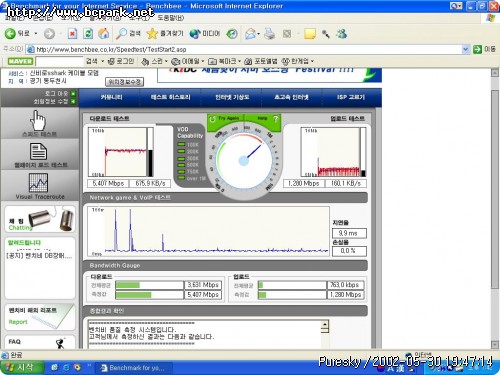Open the Help menu in IE menu bar
The image size is (500, 375).
click(x=170, y=18)
